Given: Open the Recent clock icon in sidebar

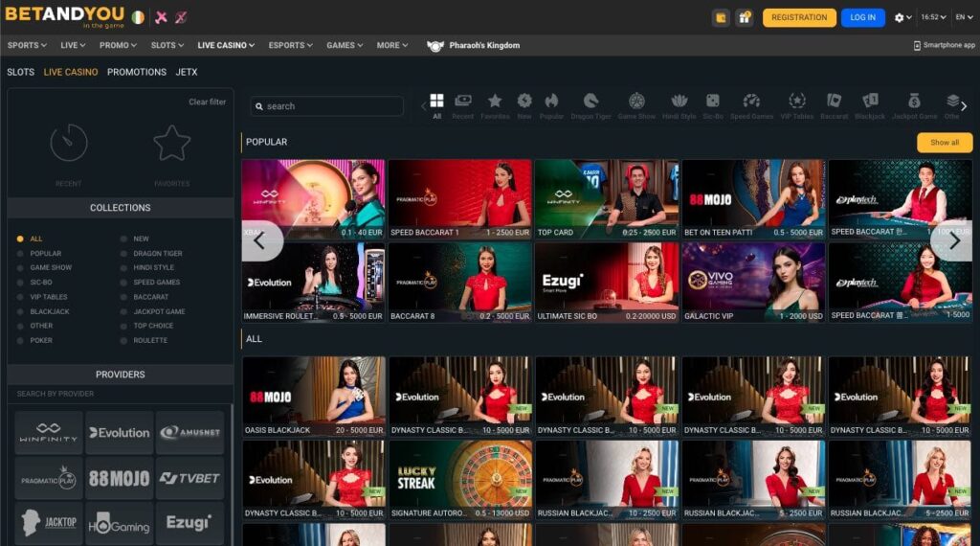Looking at the screenshot, I should pyautogui.click(x=69, y=144).
